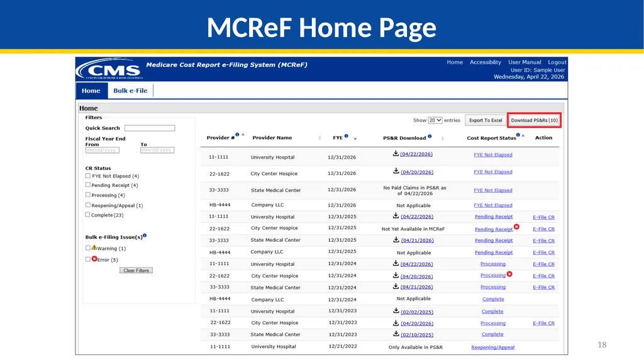This screenshot has height=362, width=644.
Task: Click E-File CR for 33-3333 FYE 12/31/2024
Action: click(x=543, y=287)
